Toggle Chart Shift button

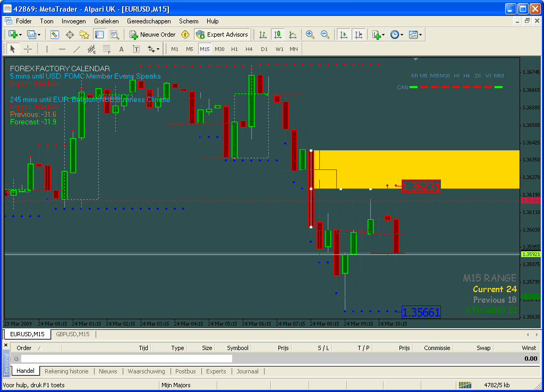359,35
